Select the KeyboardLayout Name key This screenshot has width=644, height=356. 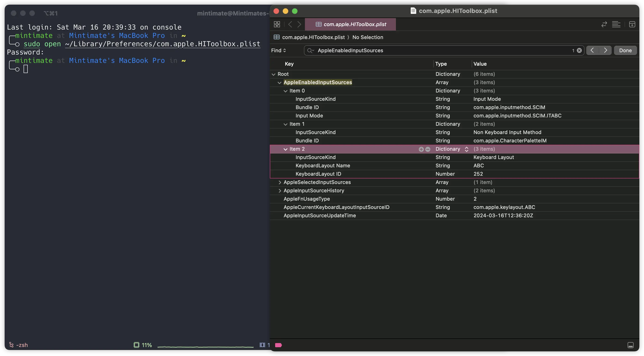[322, 166]
